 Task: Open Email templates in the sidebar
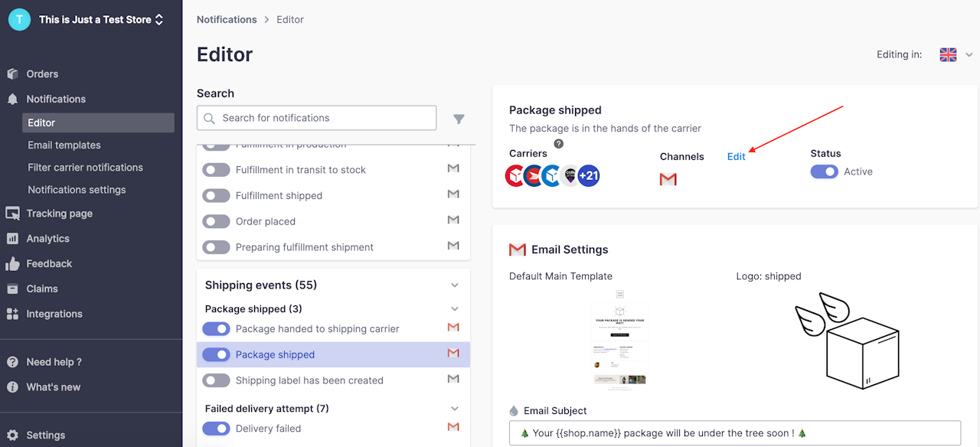click(64, 145)
